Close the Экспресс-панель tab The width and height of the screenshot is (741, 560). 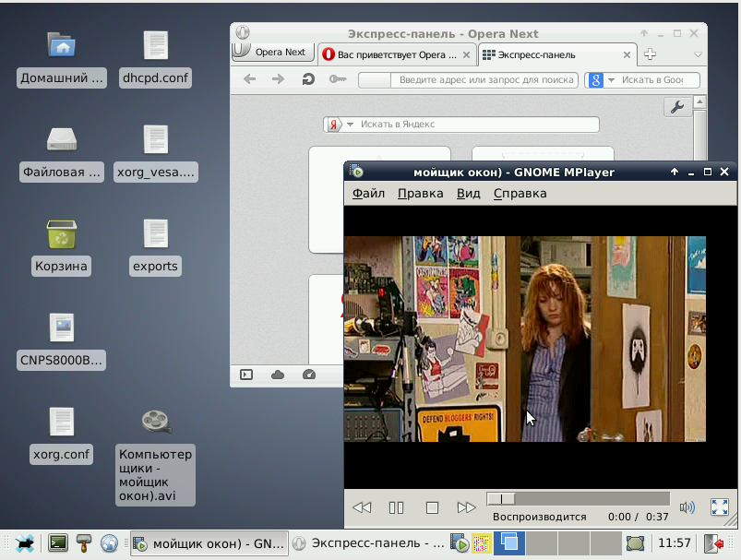627,54
